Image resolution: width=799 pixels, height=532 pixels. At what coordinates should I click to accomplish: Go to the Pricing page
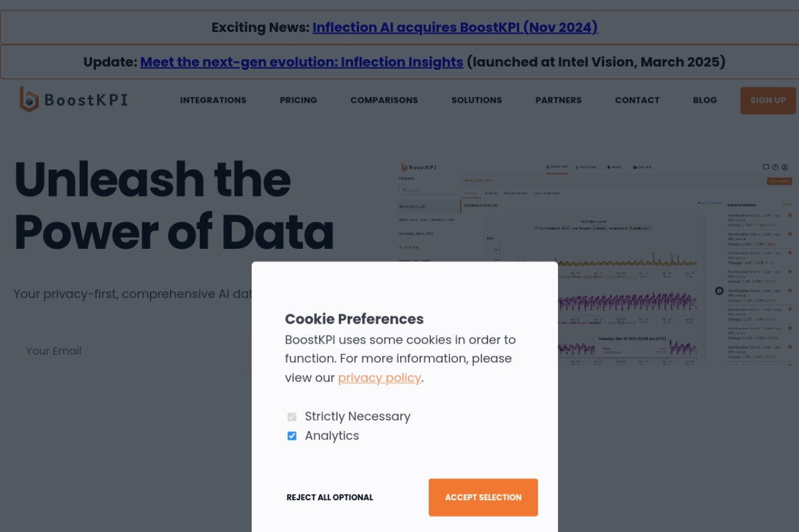coord(298,100)
